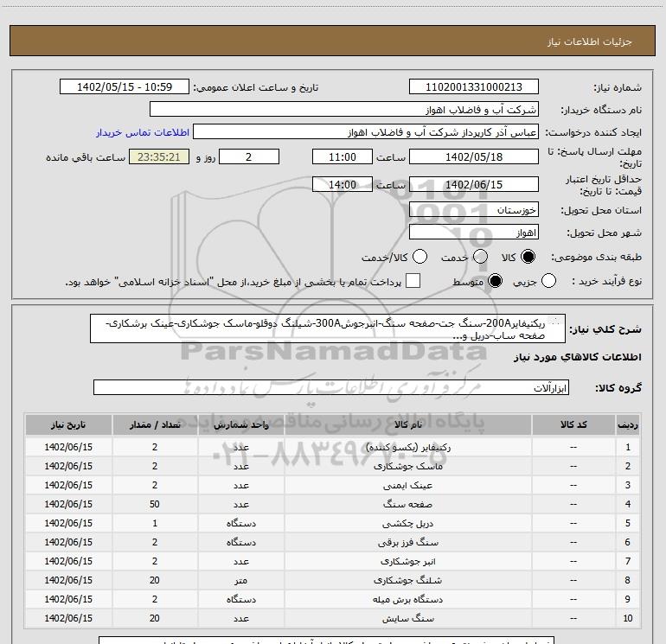Select the سنگ فرز برقی item name

407,542
